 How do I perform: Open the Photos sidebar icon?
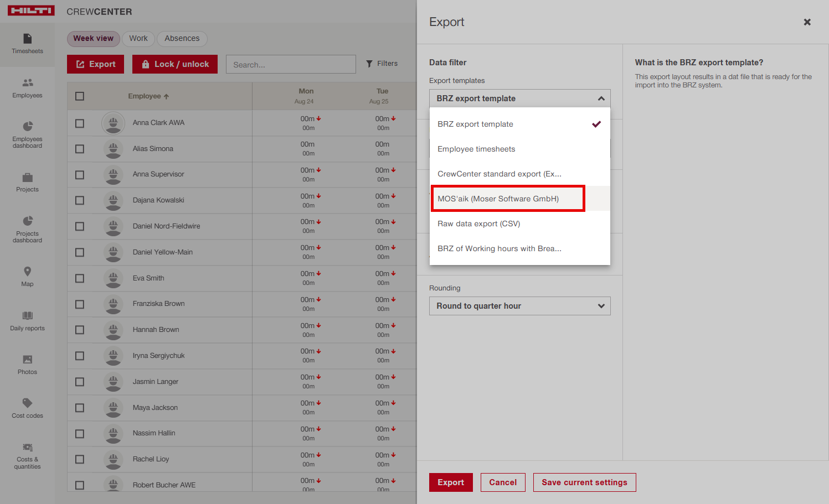(27, 360)
